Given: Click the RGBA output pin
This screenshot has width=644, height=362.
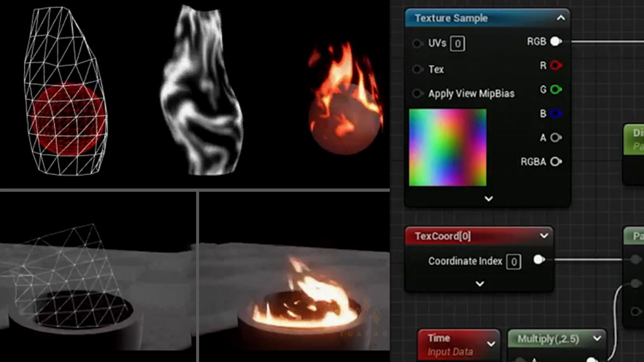Looking at the screenshot, I should tap(555, 161).
